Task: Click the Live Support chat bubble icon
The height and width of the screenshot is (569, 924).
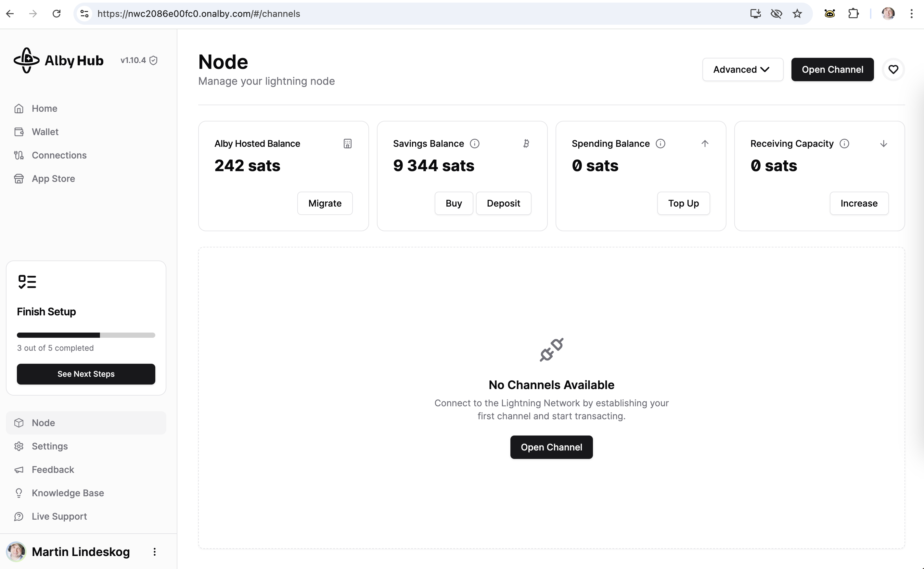Action: click(19, 516)
